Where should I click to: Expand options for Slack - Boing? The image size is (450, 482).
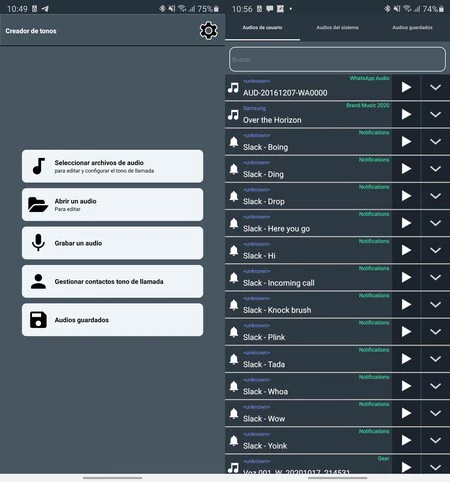click(435, 142)
